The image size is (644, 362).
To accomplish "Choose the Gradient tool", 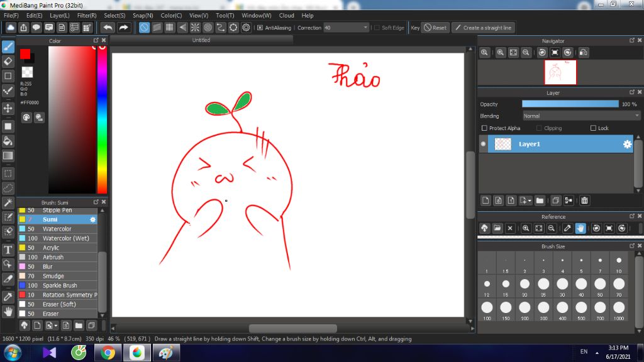I will [8, 156].
